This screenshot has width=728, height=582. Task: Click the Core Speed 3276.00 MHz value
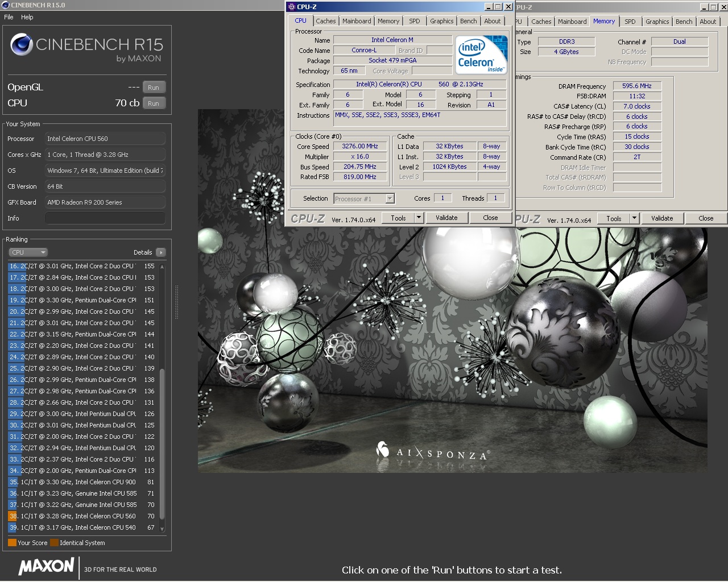[x=359, y=146]
